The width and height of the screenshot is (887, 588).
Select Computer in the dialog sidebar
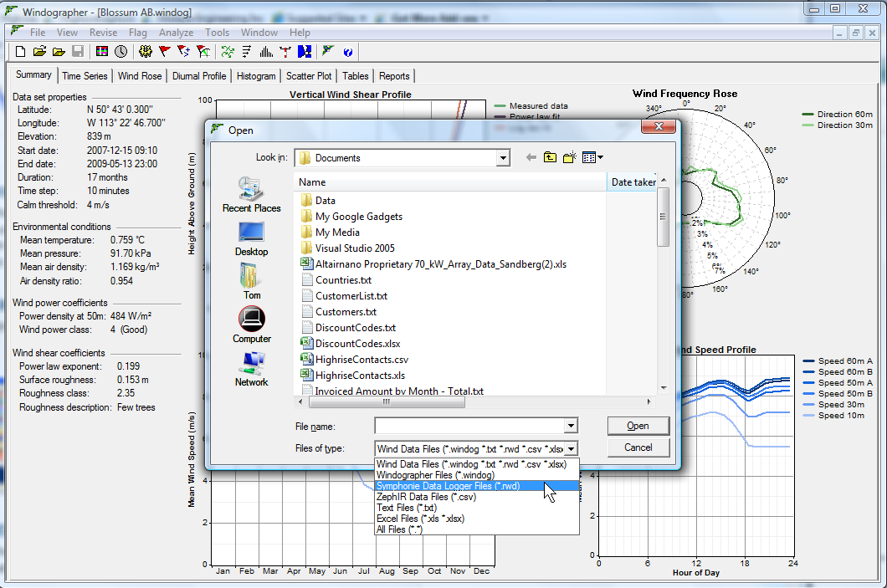[x=252, y=325]
